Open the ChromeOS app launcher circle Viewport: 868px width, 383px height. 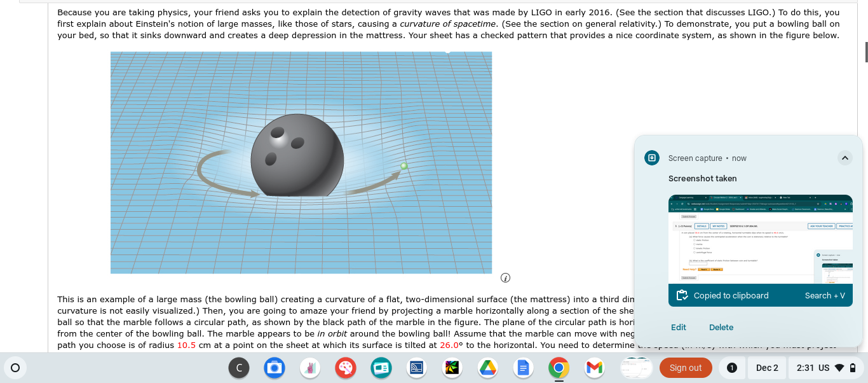[15, 368]
